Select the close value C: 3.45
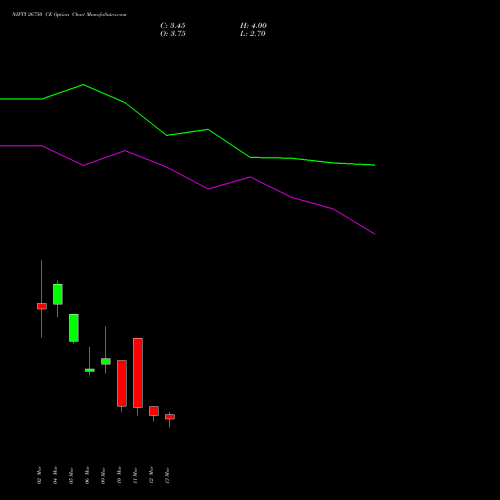The image size is (500, 500). click(x=173, y=26)
